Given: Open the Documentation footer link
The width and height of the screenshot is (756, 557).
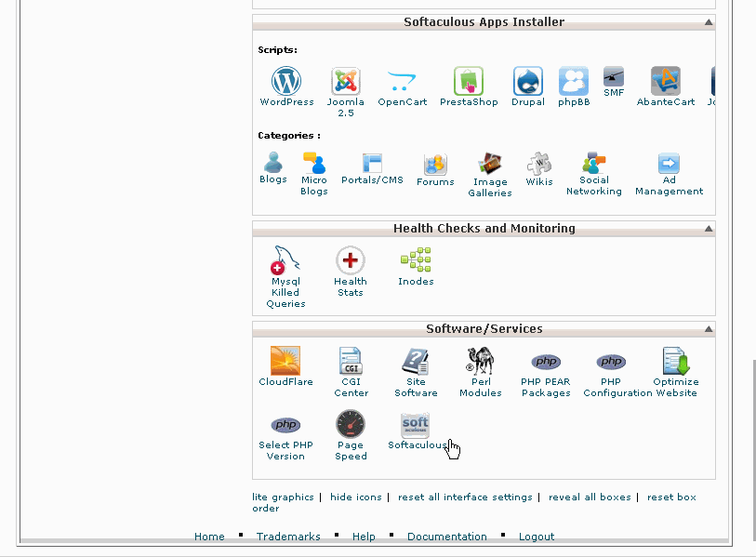Looking at the screenshot, I should (x=447, y=537).
